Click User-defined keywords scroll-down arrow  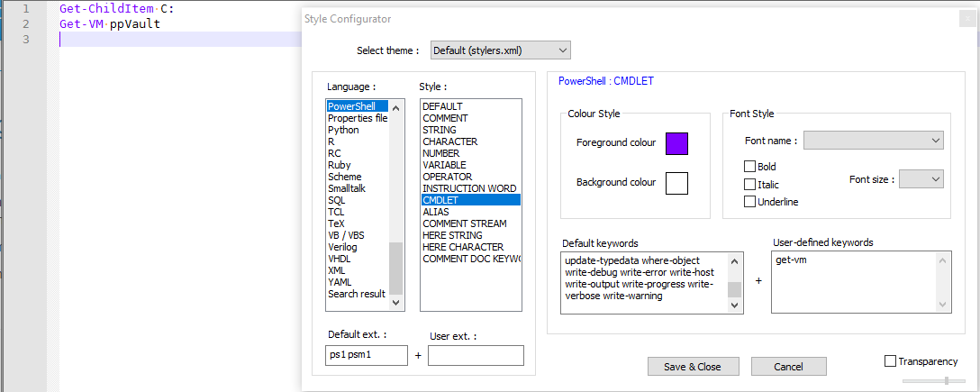click(944, 304)
